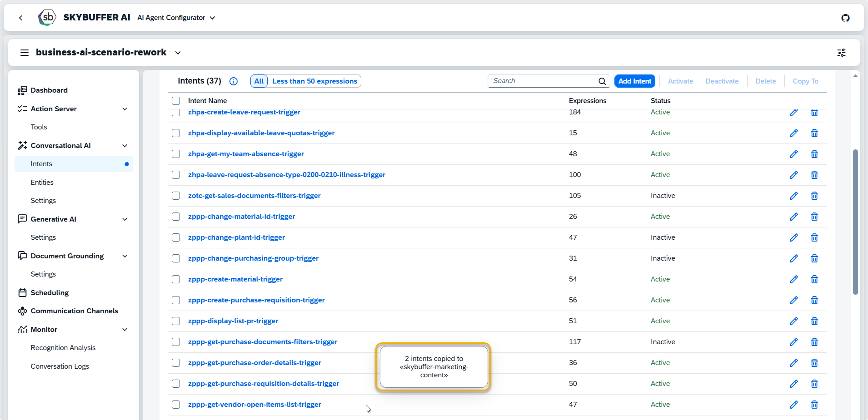This screenshot has height=420, width=868.
Task: Go to Recognition Analysis in the sidebar
Action: click(x=63, y=348)
